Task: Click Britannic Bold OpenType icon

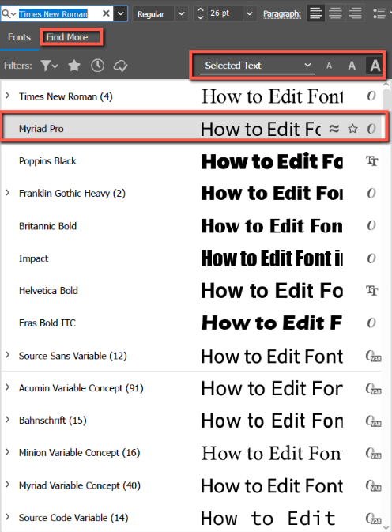Action: point(371,225)
